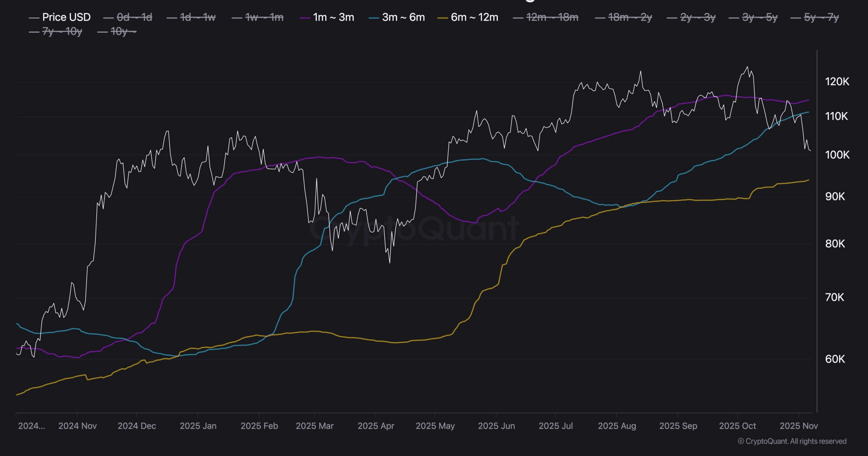Enable the 18m ~ 2y legend item
The image size is (868, 456).
(x=630, y=17)
